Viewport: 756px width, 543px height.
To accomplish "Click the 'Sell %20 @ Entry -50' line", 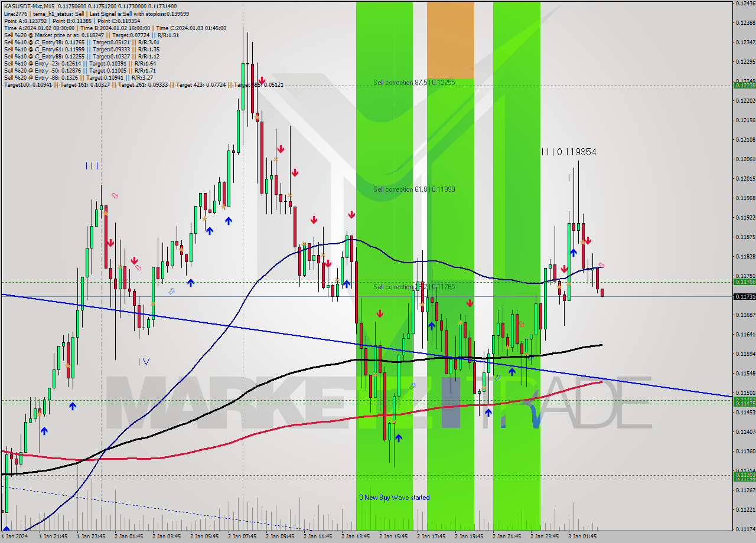I will pos(80,70).
